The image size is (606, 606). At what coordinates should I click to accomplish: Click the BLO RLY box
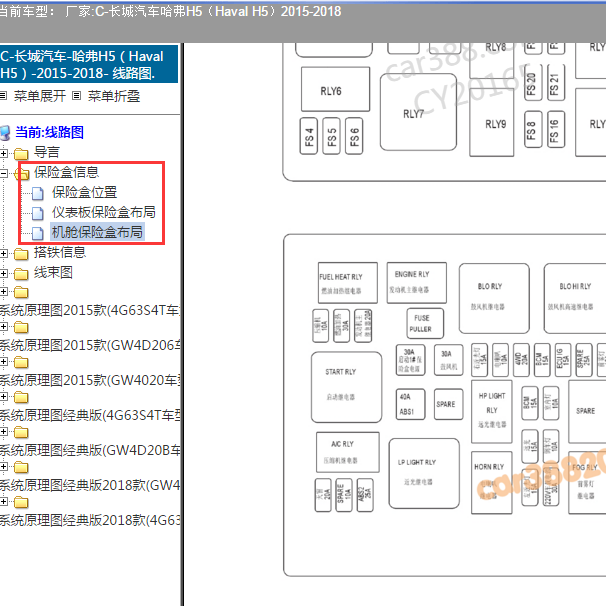494,298
